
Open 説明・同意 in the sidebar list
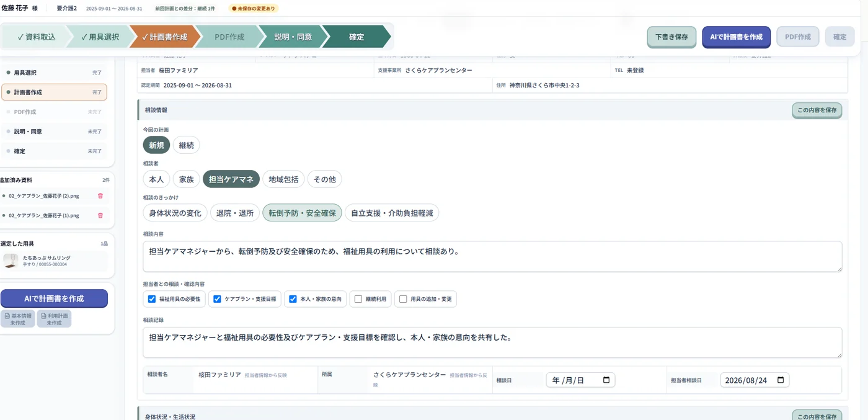(x=54, y=132)
